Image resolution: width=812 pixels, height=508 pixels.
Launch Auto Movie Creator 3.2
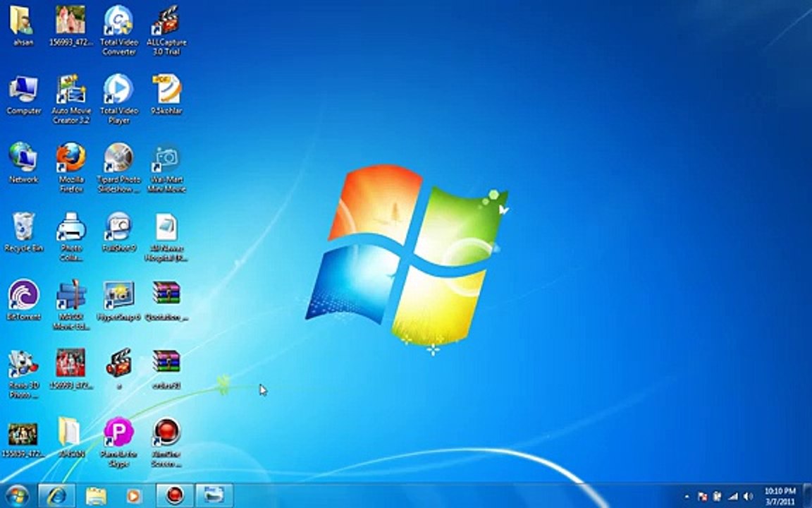71,99
